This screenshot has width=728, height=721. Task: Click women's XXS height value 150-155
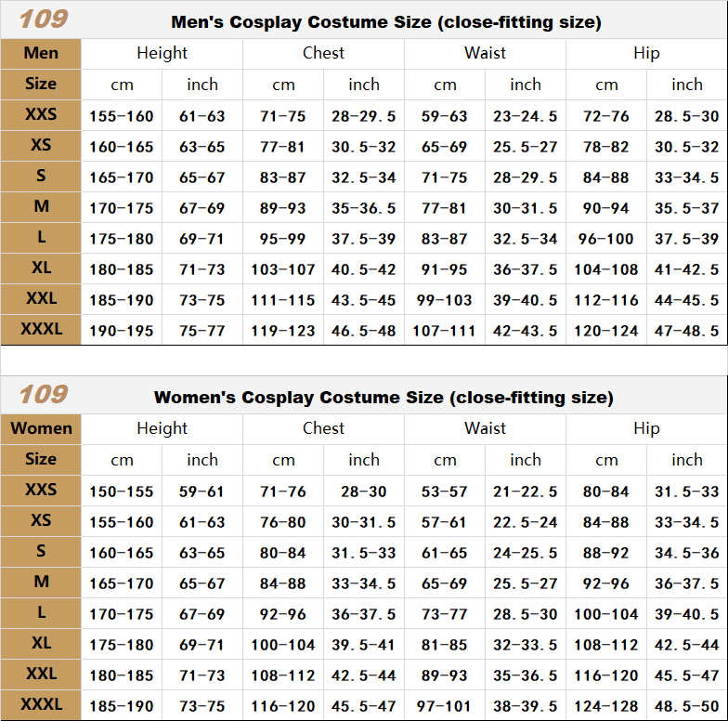(x=121, y=492)
